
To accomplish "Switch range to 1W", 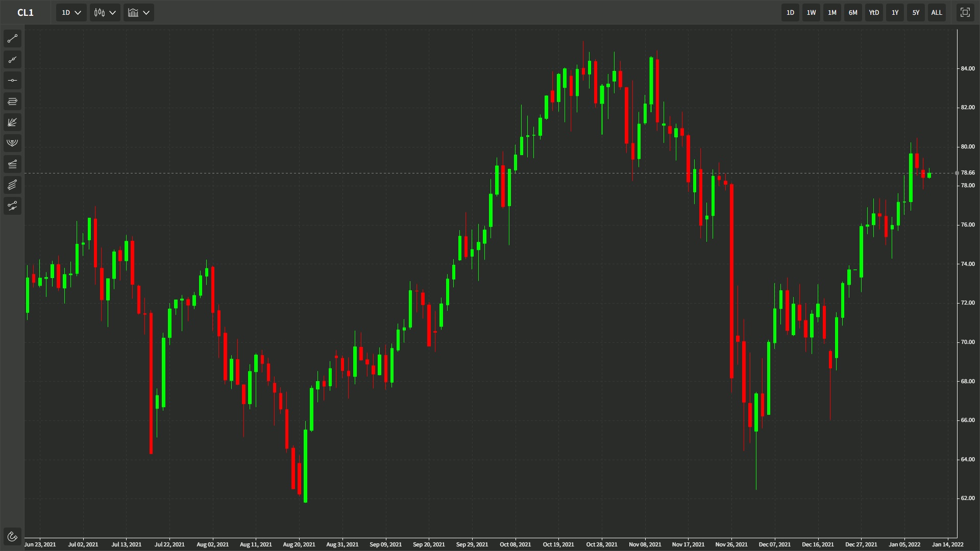I will tap(811, 12).
